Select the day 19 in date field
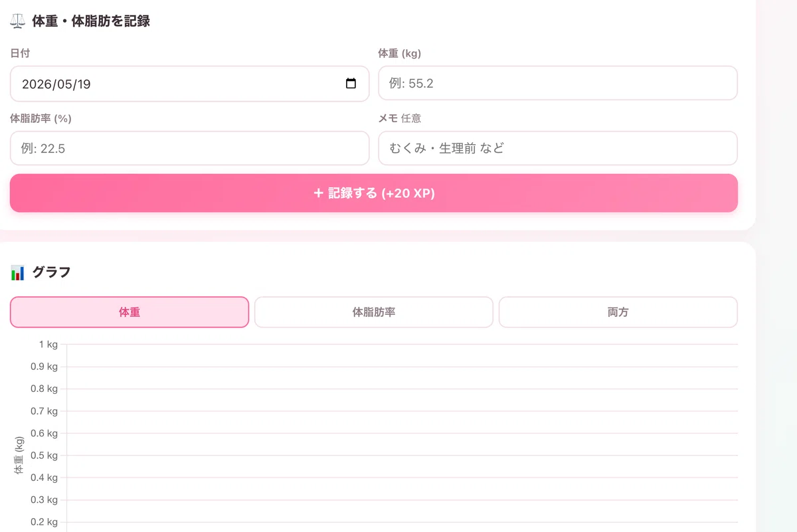Image resolution: width=797 pixels, height=532 pixels. tap(83, 84)
